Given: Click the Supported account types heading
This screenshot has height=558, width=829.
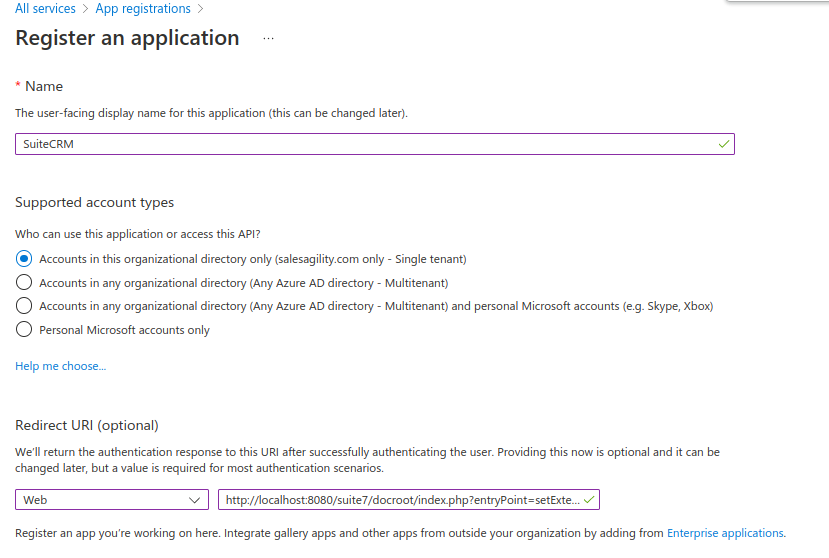Looking at the screenshot, I should point(94,203).
